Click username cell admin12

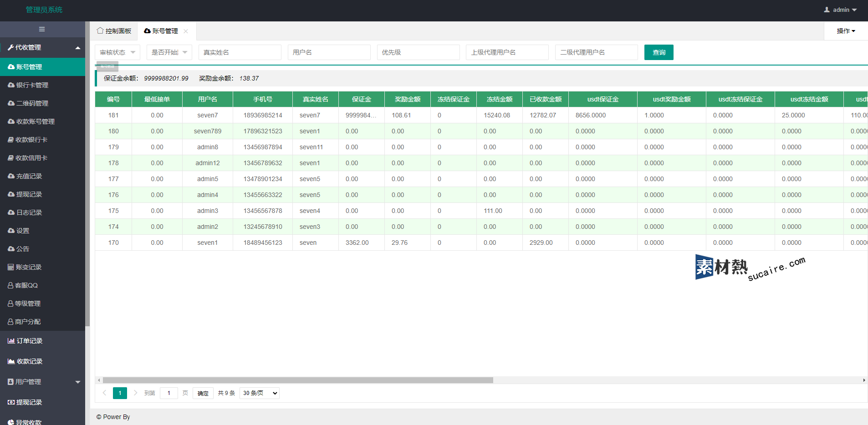[208, 163]
